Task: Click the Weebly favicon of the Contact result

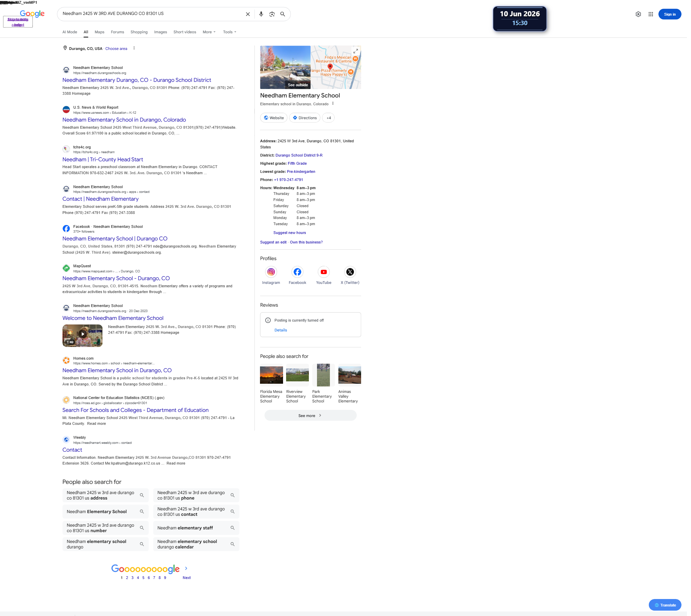Action: coord(66,440)
